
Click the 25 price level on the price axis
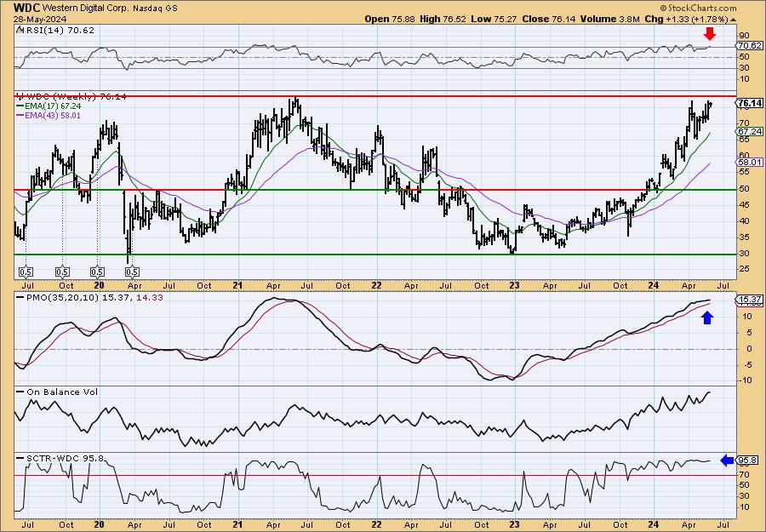coord(744,269)
